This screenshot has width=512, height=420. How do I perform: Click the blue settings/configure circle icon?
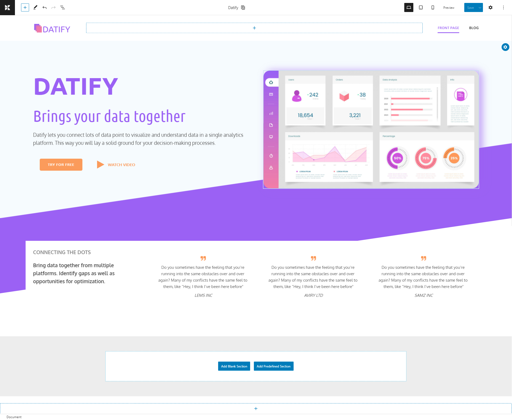pos(506,47)
